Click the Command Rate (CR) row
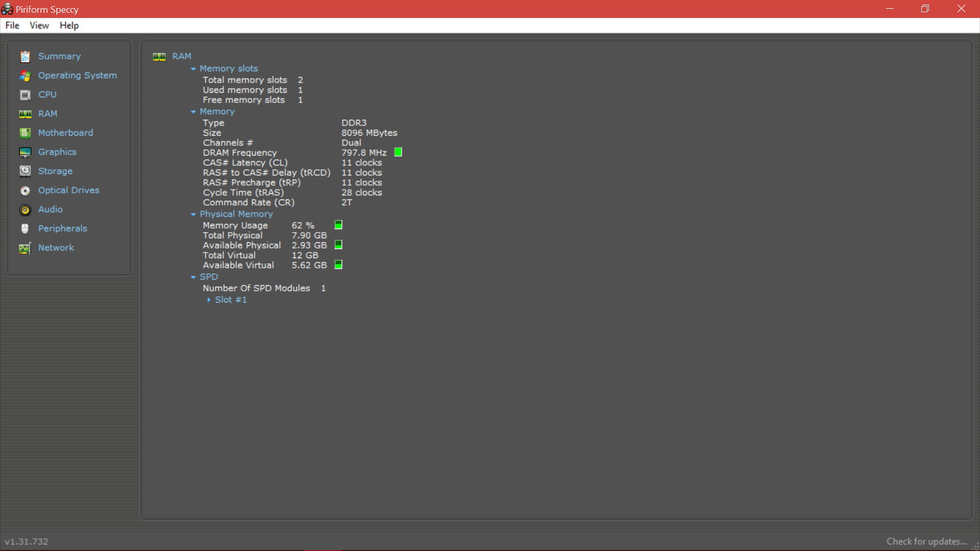Viewport: 980px width, 551px height. (x=278, y=203)
